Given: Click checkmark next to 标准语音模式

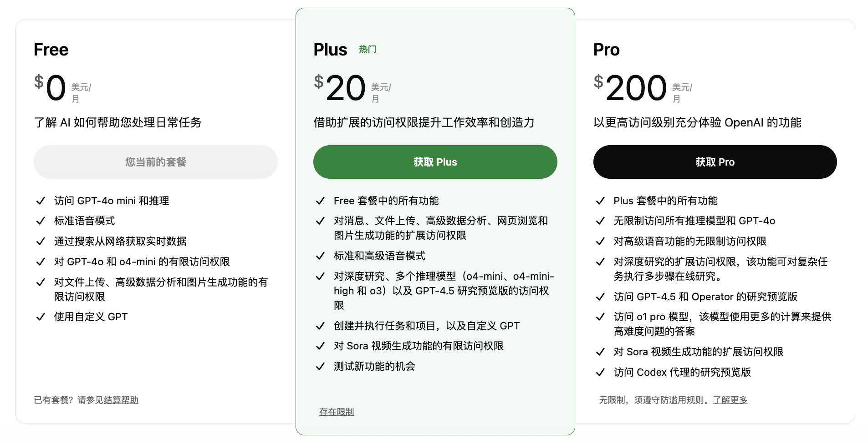Looking at the screenshot, I should pos(41,221).
